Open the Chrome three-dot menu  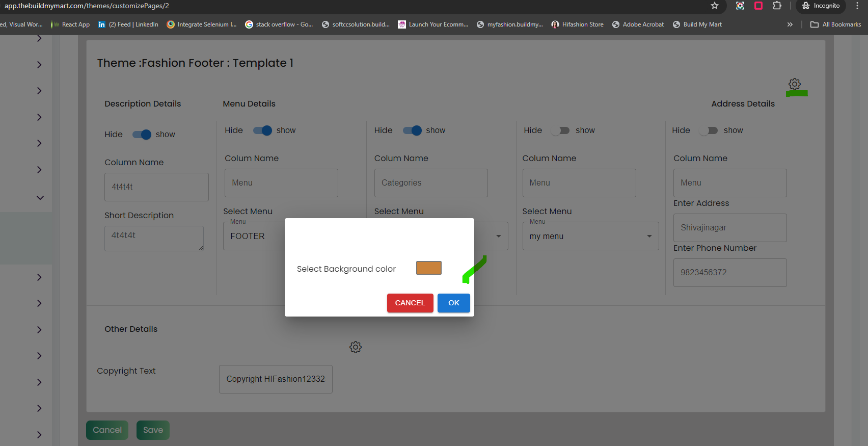pyautogui.click(x=857, y=6)
